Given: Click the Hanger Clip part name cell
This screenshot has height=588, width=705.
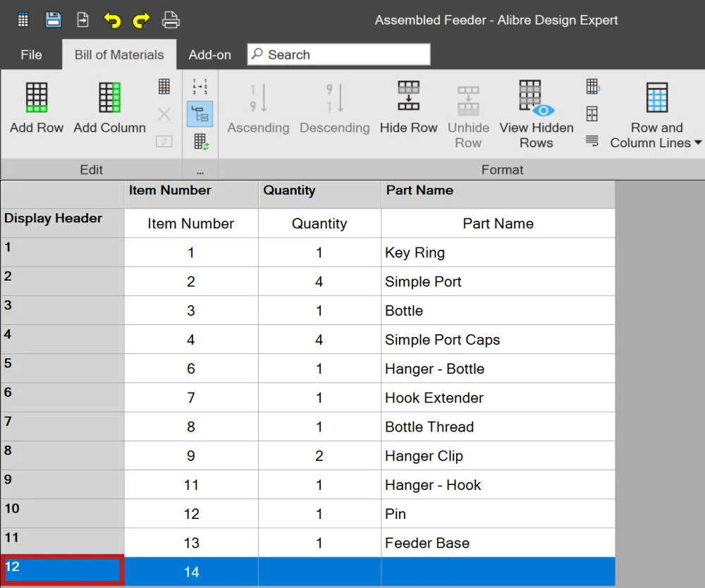Looking at the screenshot, I should (498, 456).
